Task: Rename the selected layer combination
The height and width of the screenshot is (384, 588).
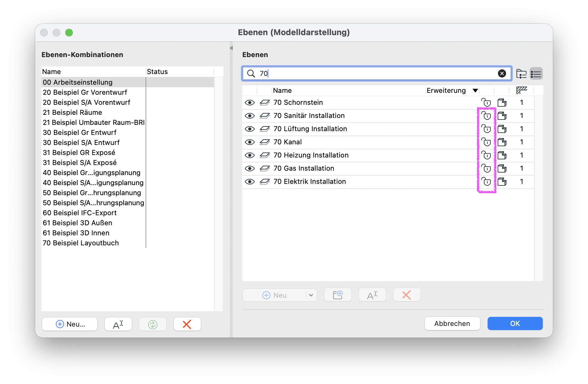Action: (x=118, y=324)
